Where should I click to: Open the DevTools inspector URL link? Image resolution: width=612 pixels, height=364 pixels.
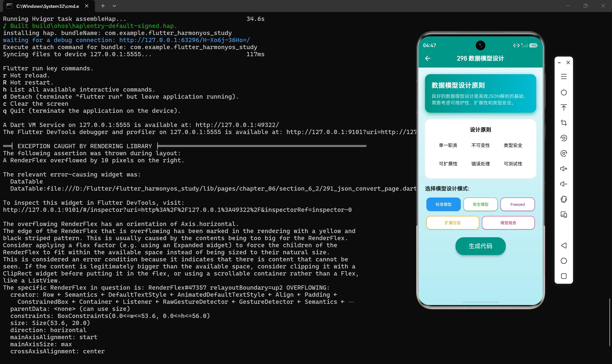[x=177, y=210]
